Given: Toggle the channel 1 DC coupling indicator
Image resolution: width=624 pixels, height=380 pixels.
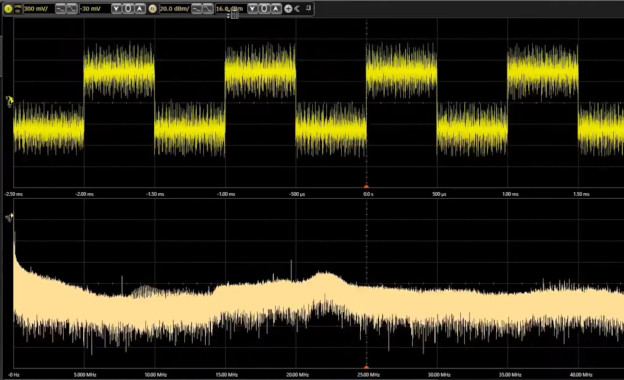Looking at the screenshot, I should pyautogui.click(x=18, y=8).
